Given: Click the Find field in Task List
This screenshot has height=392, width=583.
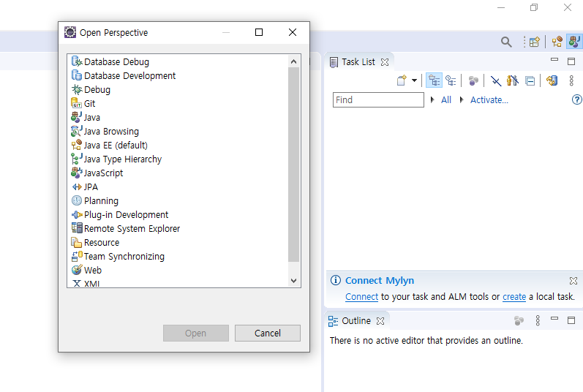Looking at the screenshot, I should 378,99.
